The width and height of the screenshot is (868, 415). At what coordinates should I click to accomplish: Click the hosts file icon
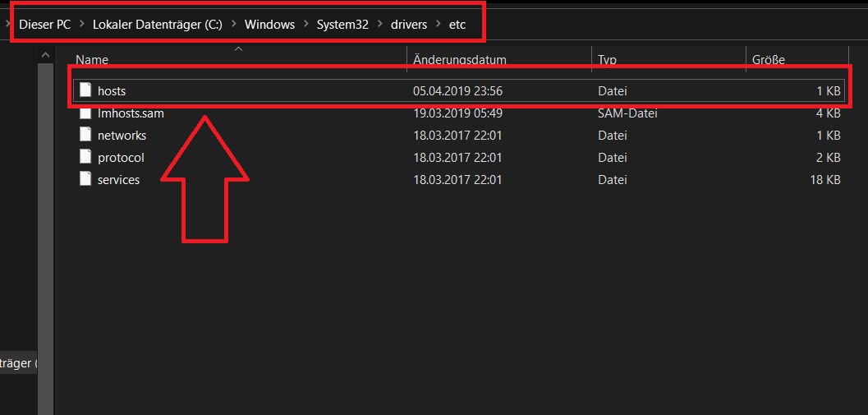[x=85, y=91]
